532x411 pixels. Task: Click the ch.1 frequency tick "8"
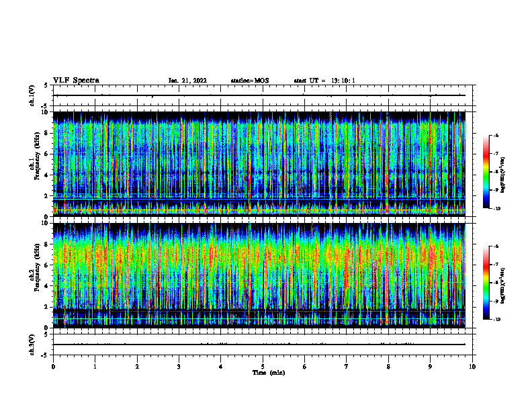pyautogui.click(x=47, y=133)
